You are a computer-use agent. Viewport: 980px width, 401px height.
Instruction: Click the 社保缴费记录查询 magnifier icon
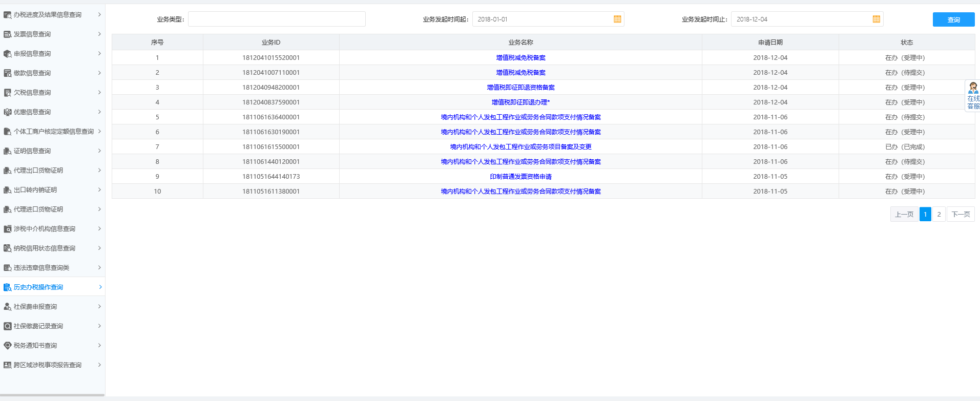[x=8, y=326]
